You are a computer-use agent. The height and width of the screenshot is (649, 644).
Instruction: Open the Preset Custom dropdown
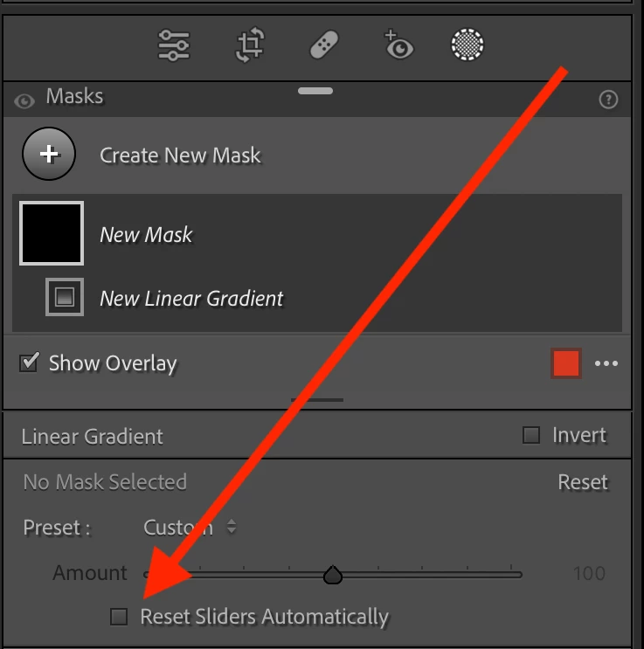[x=190, y=528]
